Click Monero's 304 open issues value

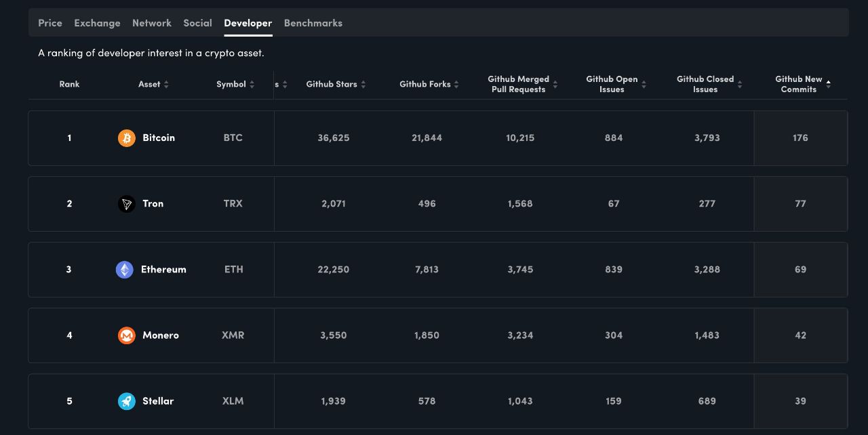614,335
